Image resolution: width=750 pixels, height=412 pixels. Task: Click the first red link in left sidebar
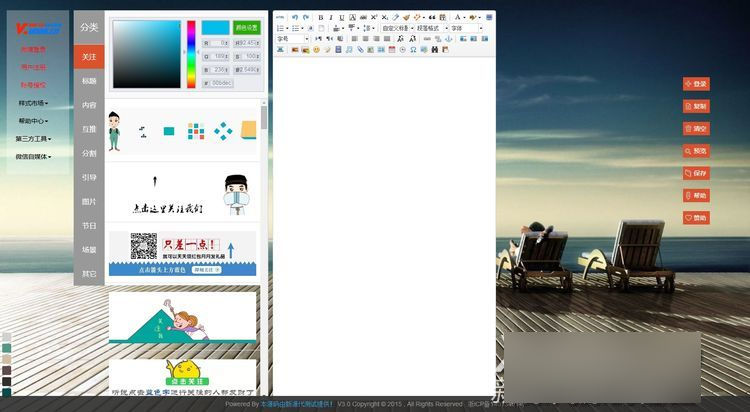click(x=33, y=49)
